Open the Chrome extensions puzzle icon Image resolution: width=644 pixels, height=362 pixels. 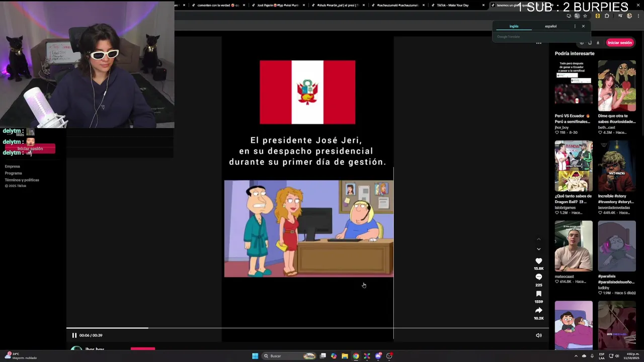pyautogui.click(x=607, y=16)
